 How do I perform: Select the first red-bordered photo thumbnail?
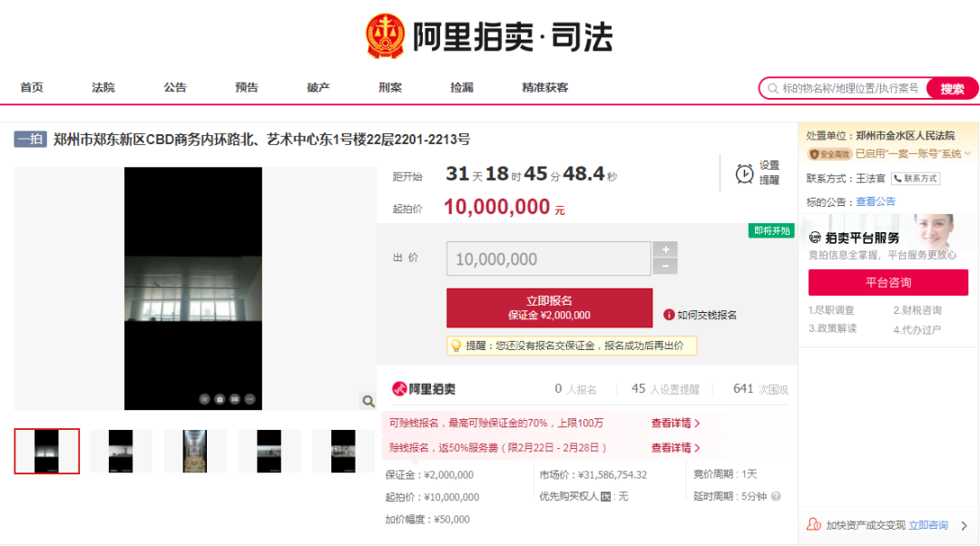coord(47,451)
